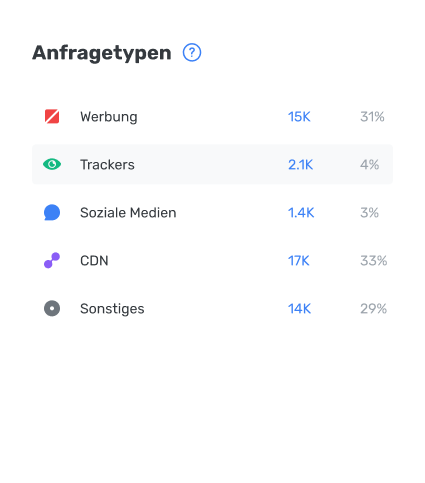
Task: Click the green Trackers eye icon
Action: coord(52,164)
